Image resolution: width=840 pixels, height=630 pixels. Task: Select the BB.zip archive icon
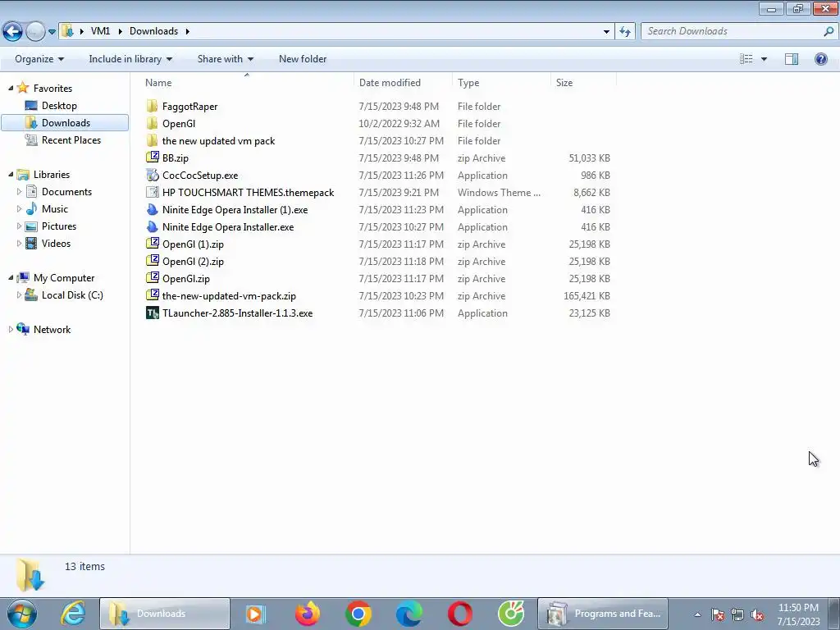152,157
